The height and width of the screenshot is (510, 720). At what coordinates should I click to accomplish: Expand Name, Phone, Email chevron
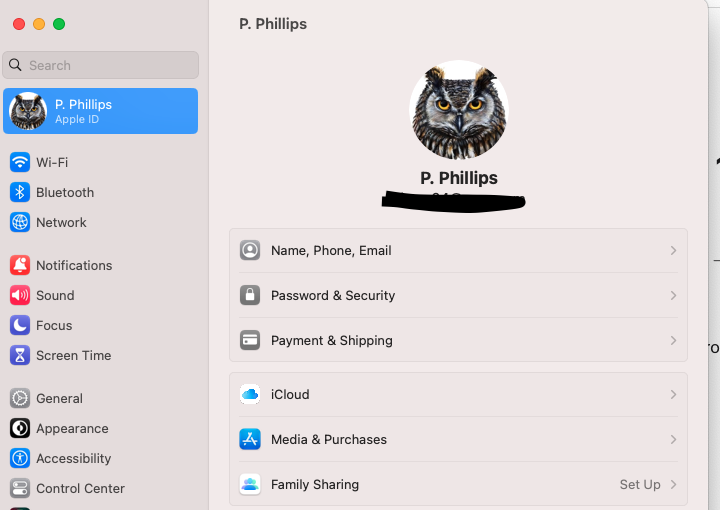pos(673,250)
